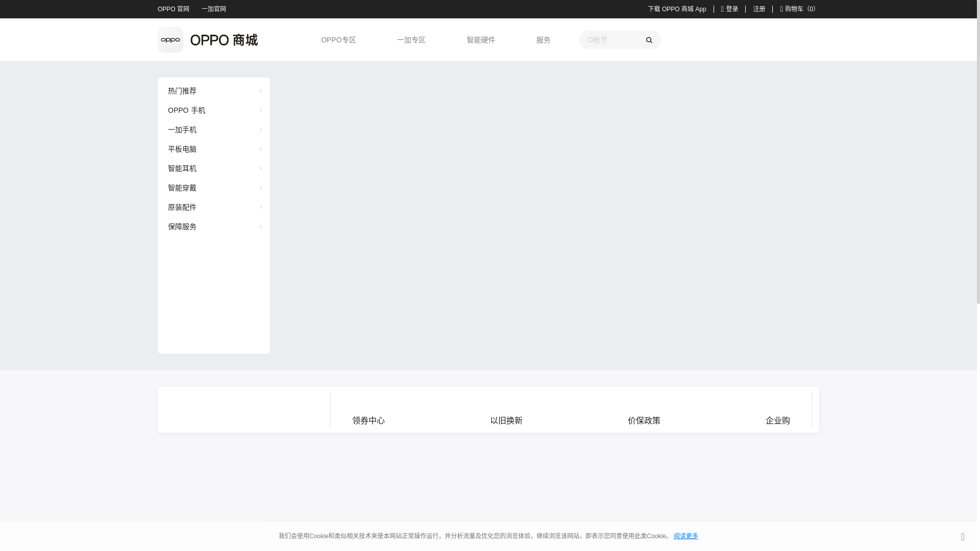Open 企业购
Viewport: 980px width, 551px height.
click(x=778, y=420)
